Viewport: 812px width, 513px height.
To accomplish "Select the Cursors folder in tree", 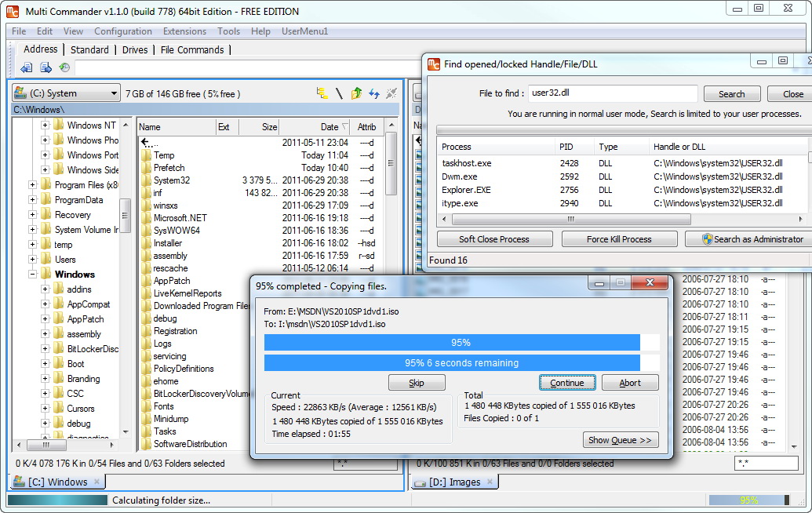I will coord(81,409).
